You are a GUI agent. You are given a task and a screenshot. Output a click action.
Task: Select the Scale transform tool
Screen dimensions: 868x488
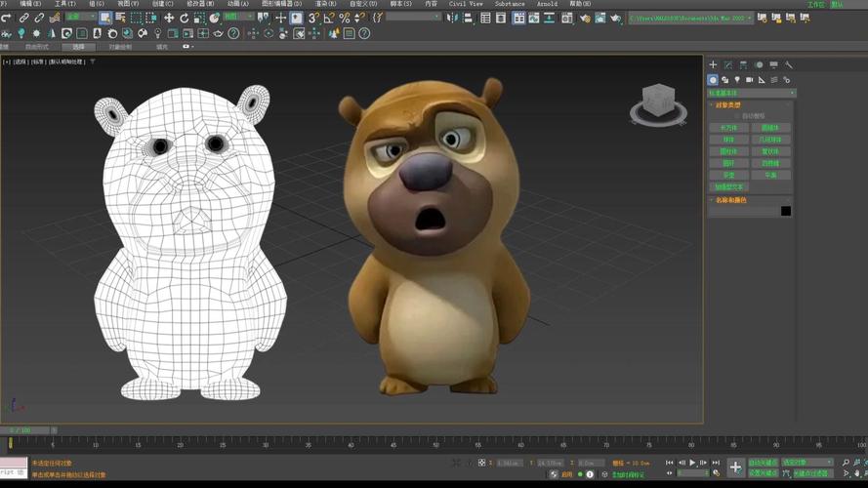[x=199, y=19]
